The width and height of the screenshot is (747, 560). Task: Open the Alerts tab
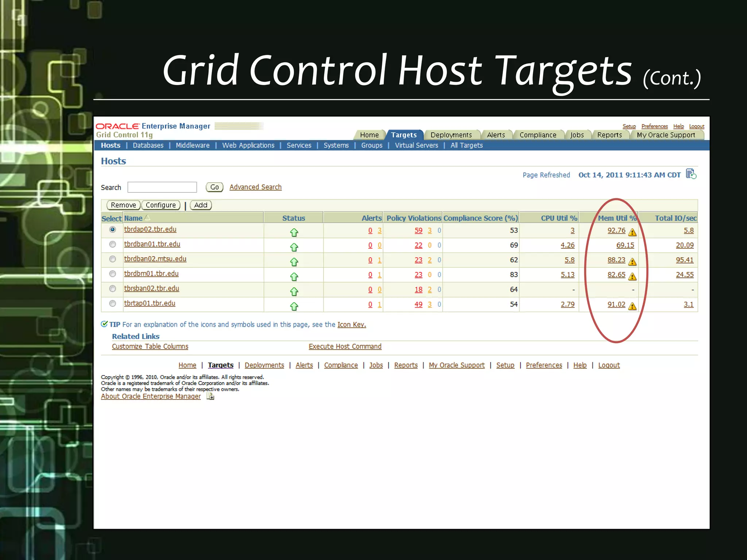tap(496, 135)
